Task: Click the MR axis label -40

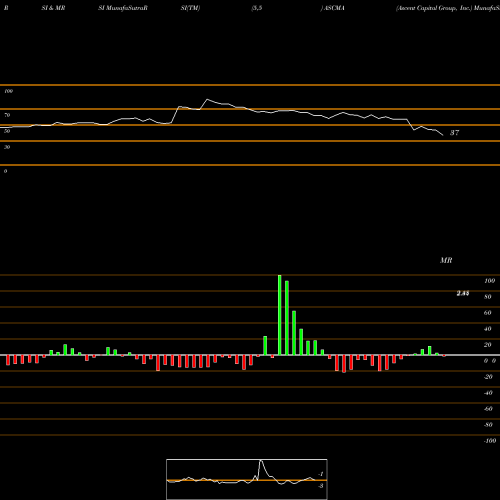Action: tap(488, 393)
